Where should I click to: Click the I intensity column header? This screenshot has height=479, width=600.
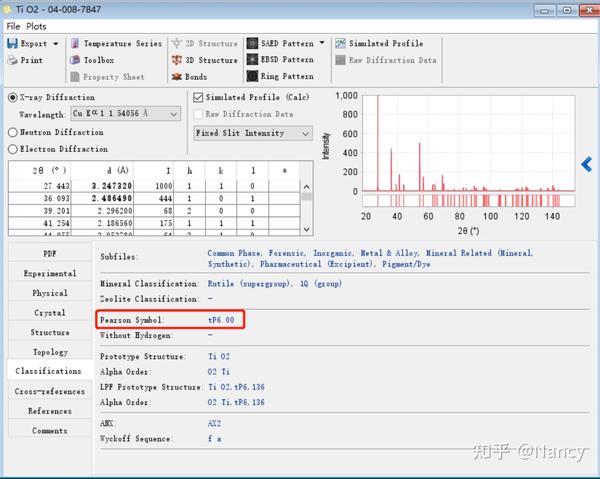click(x=153, y=171)
